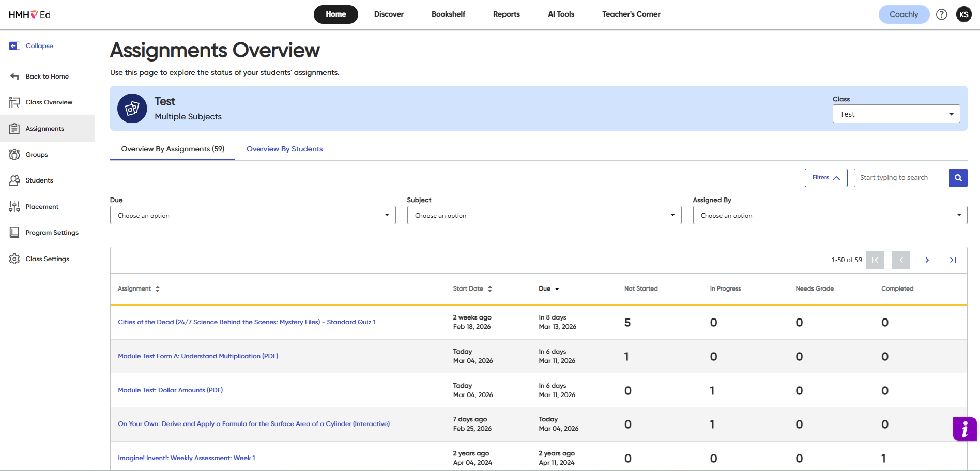Screen dimensions: 980x471
Task: Open Program Settings in the sidebar
Action: [47, 233]
